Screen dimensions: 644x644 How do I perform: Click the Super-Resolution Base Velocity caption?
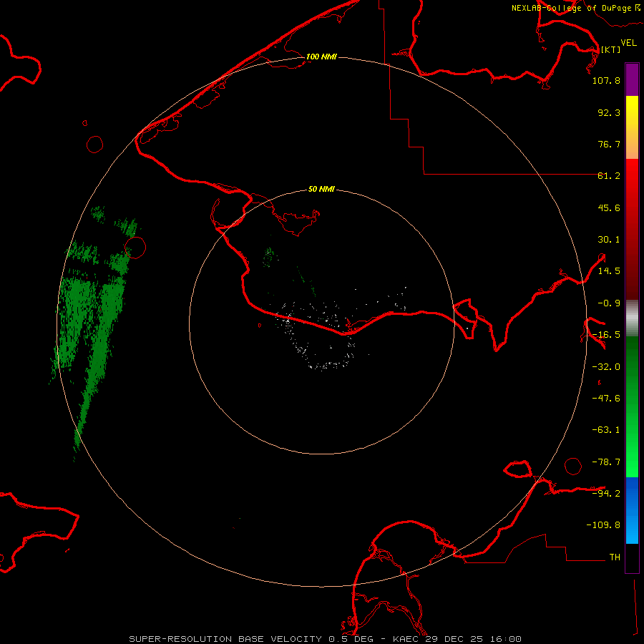(326, 639)
